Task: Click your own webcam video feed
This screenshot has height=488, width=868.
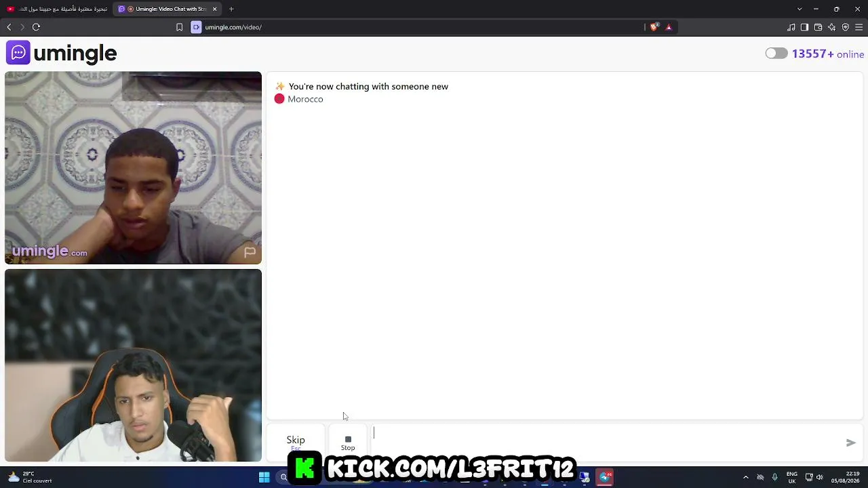Action: pyautogui.click(x=133, y=366)
